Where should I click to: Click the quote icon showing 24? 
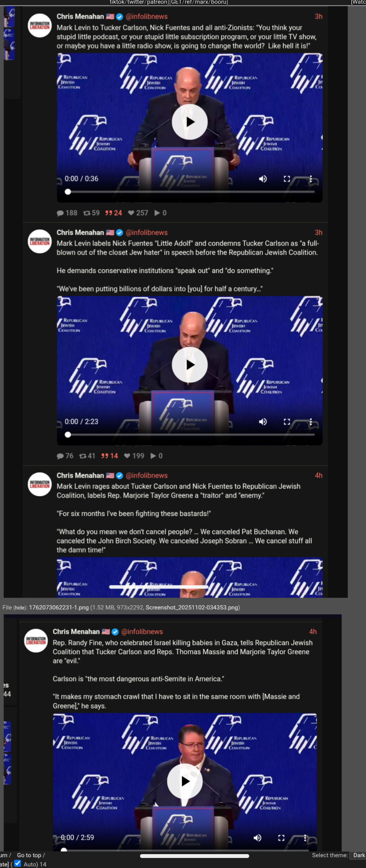point(109,213)
